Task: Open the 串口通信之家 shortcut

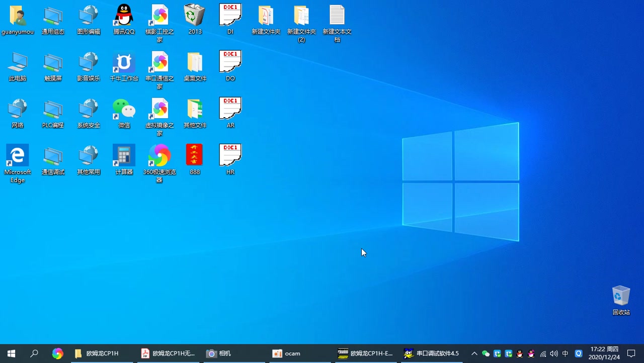Action: 159,70
